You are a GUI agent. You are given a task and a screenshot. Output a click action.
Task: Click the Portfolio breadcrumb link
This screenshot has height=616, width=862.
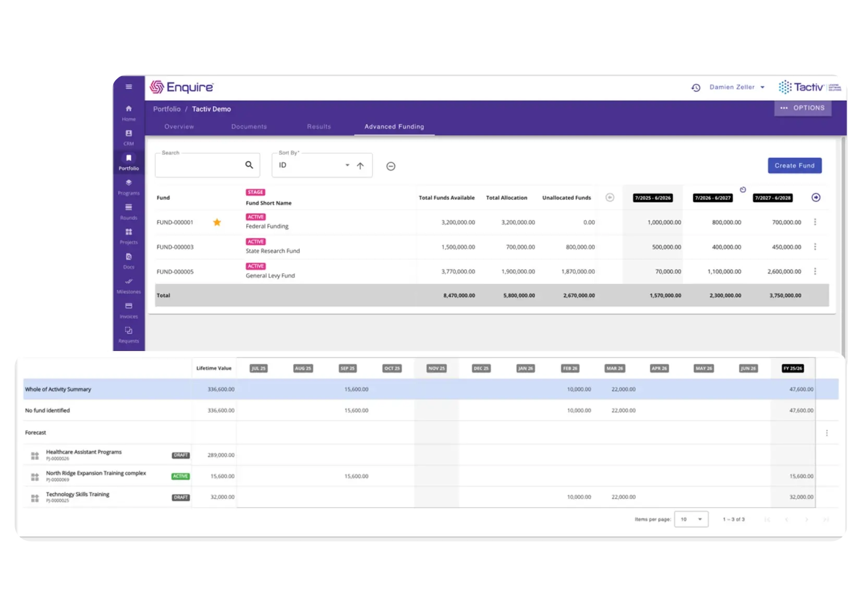(x=167, y=109)
